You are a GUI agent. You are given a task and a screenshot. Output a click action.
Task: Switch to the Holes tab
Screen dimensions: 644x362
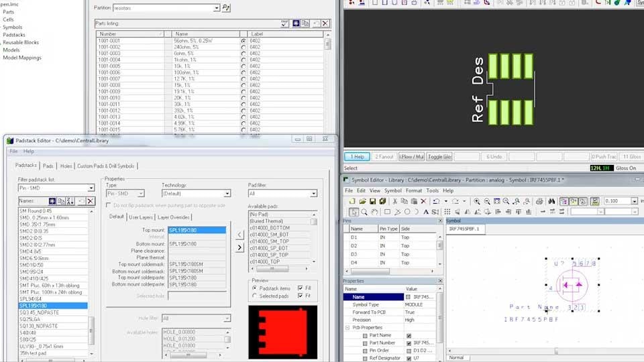pos(66,166)
